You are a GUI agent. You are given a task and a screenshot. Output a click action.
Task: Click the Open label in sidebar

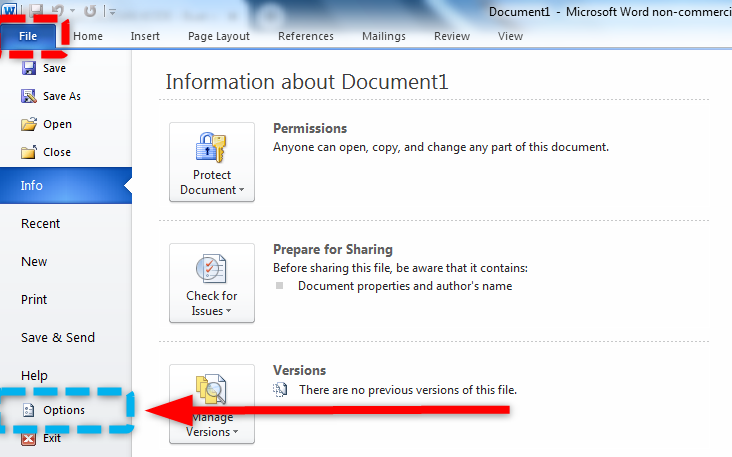coord(57,124)
